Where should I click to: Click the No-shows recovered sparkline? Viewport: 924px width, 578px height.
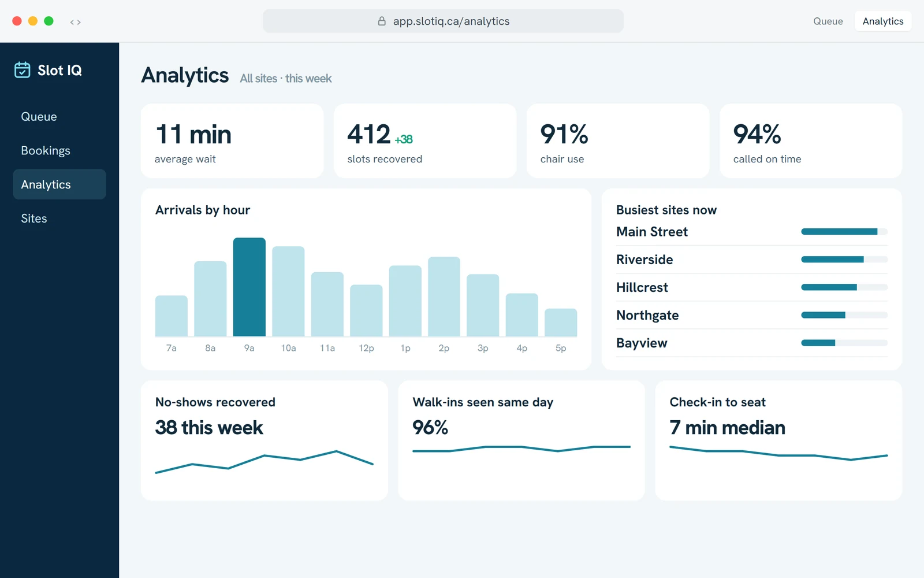click(264, 462)
